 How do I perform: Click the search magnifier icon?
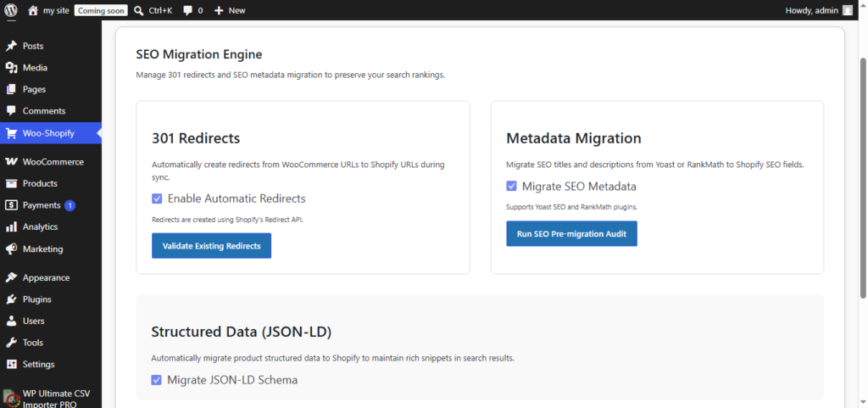tap(138, 10)
